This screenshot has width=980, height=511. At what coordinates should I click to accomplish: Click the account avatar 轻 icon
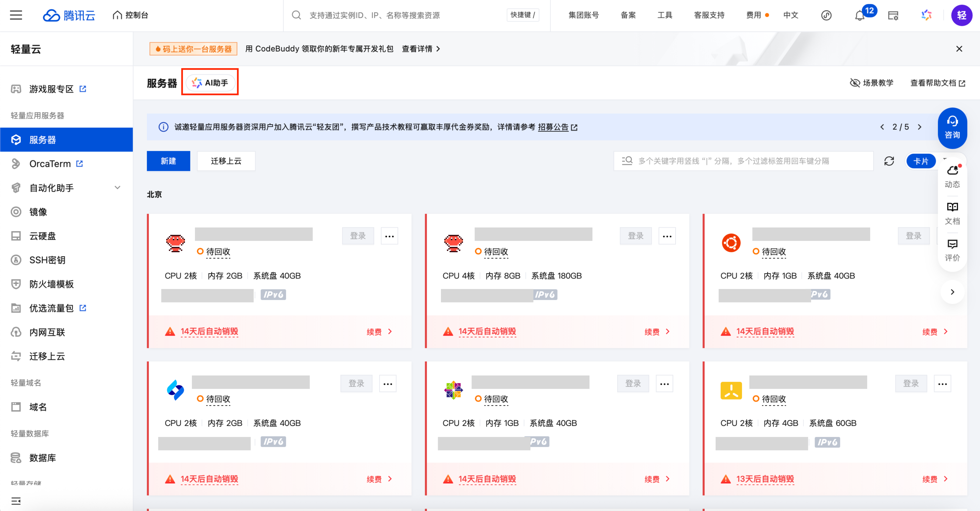point(961,15)
